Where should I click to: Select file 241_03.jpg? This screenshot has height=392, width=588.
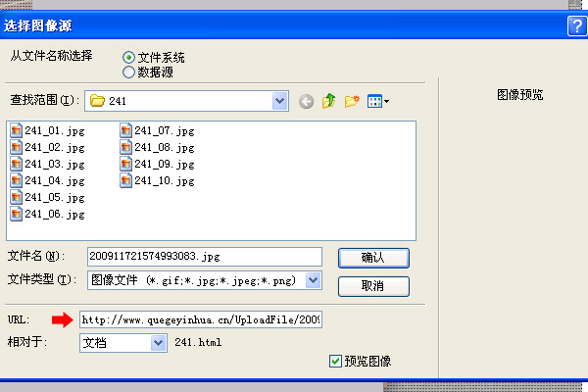[x=47, y=164]
